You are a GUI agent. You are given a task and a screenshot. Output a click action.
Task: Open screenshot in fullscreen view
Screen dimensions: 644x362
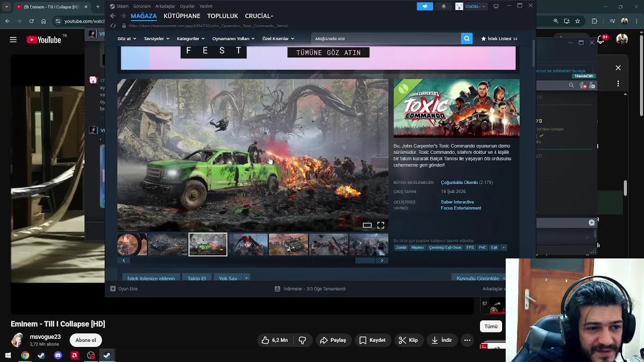click(x=381, y=225)
